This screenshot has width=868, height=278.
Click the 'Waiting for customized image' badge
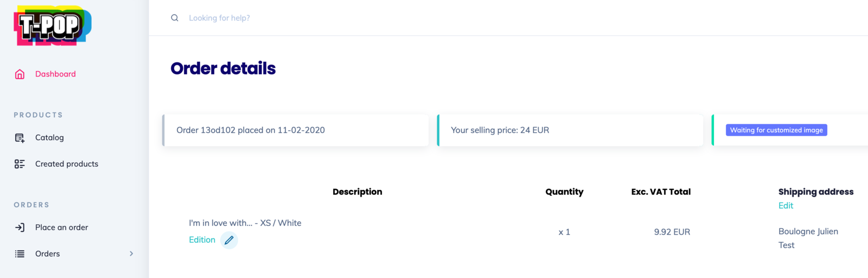click(776, 130)
